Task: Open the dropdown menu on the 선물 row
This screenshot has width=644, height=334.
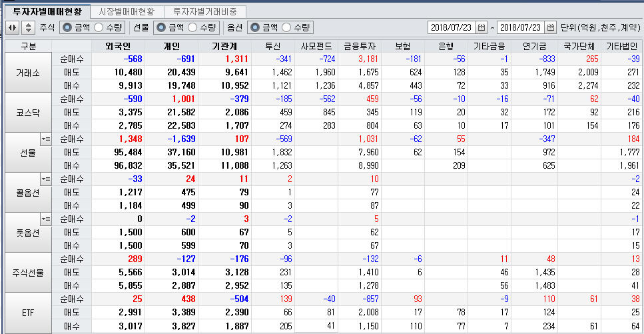Action: [45, 139]
